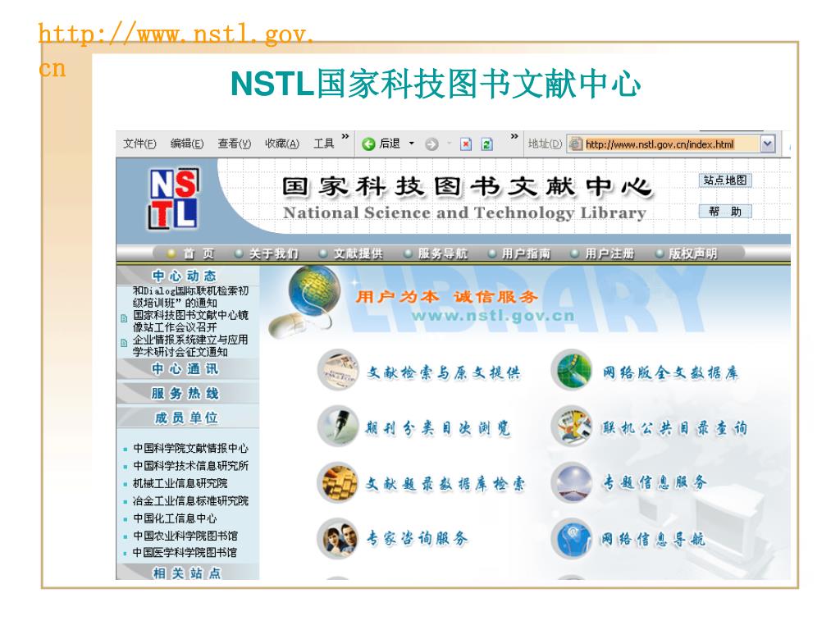The width and height of the screenshot is (840, 630).
Task: Open the 查看(V) menu
Action: [234, 144]
